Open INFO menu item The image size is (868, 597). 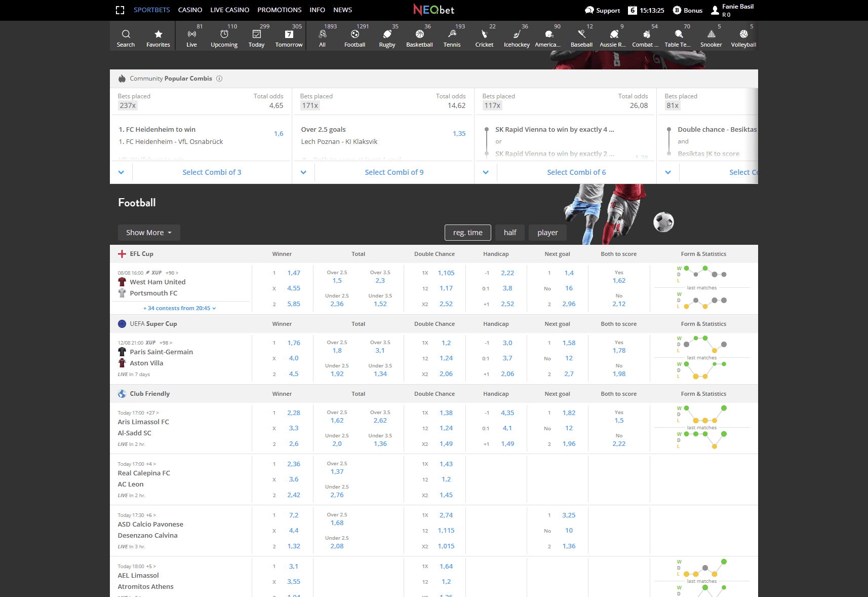click(318, 10)
